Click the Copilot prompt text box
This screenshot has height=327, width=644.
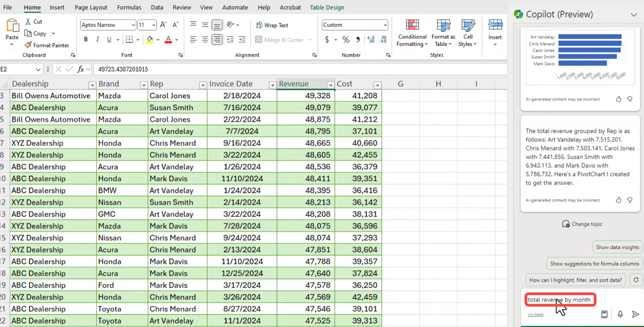click(560, 300)
